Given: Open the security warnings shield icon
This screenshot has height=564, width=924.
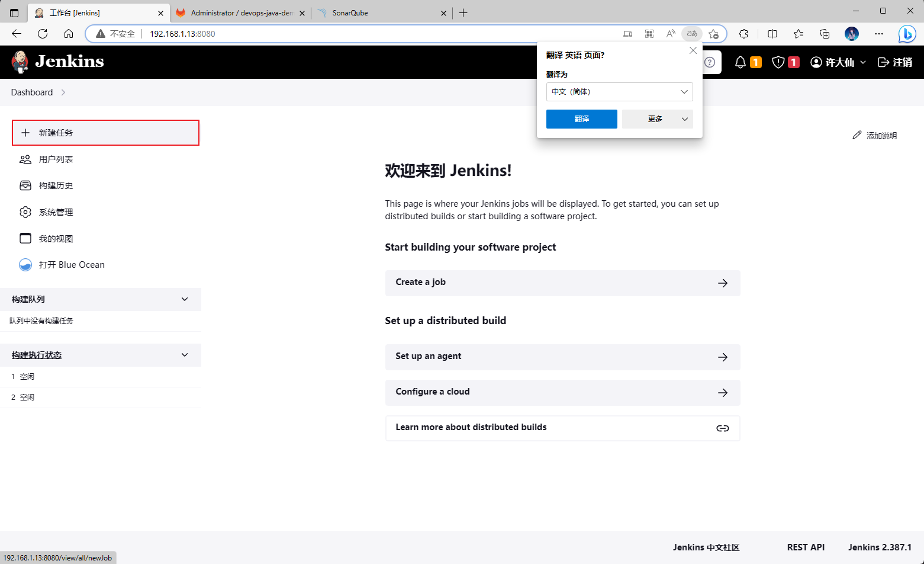Looking at the screenshot, I should (778, 62).
